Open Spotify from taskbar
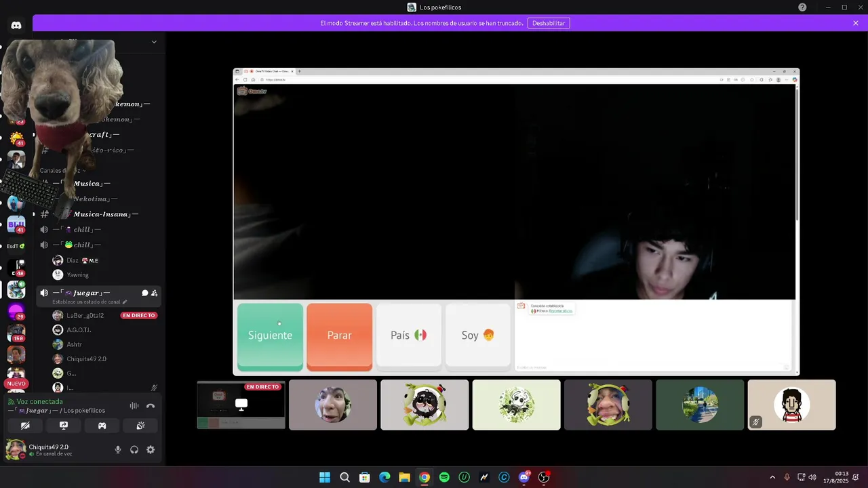 pyautogui.click(x=444, y=477)
